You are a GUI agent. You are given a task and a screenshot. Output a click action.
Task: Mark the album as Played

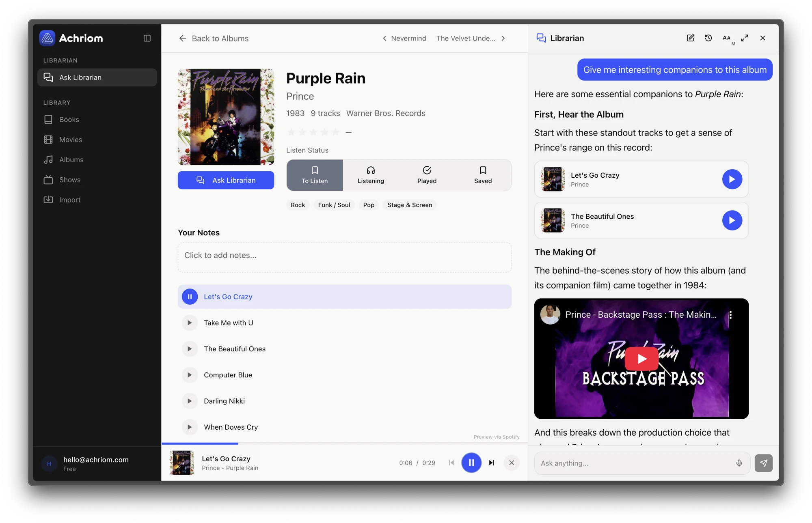(x=427, y=175)
